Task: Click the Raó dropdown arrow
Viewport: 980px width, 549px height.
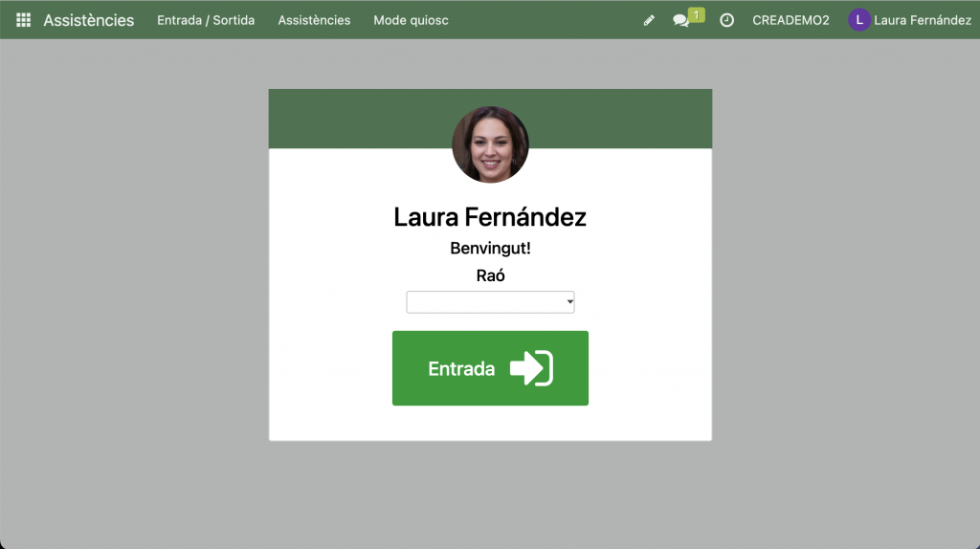Action: coord(569,302)
